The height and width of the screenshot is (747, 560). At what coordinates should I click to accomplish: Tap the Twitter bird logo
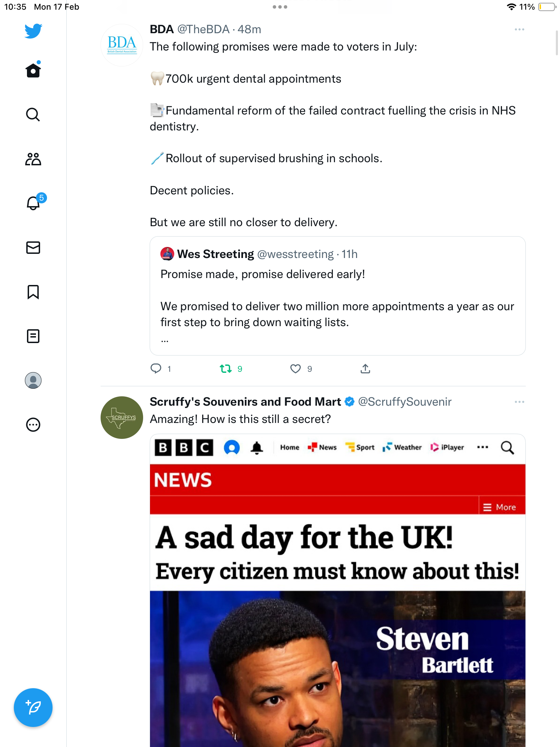coord(33,31)
